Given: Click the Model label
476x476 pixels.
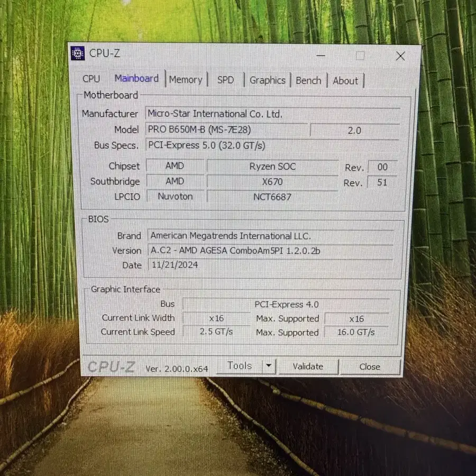Looking at the screenshot, I should tap(126, 130).
